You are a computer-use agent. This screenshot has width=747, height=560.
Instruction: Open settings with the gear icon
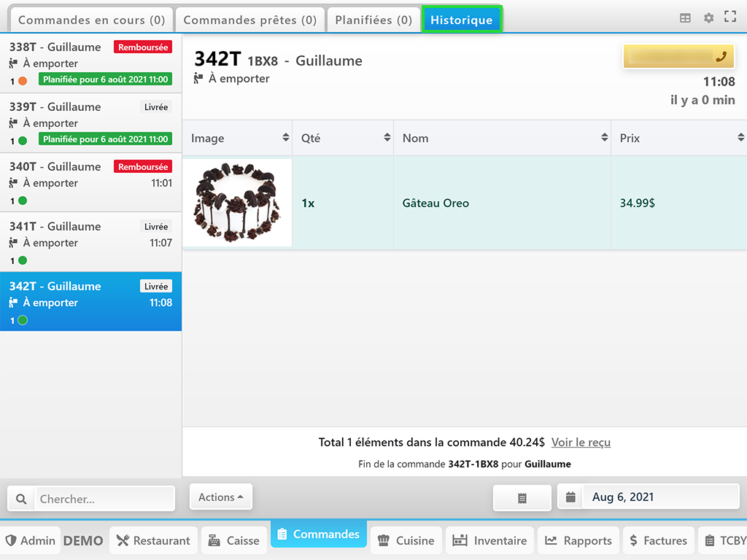coord(708,18)
